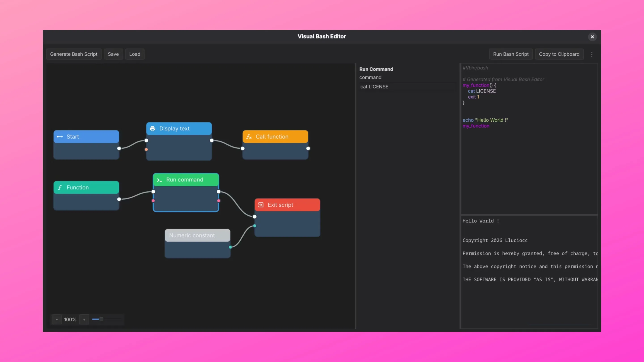This screenshot has height=362, width=644.
Task: Click the Call function output port
Action: pyautogui.click(x=308, y=148)
